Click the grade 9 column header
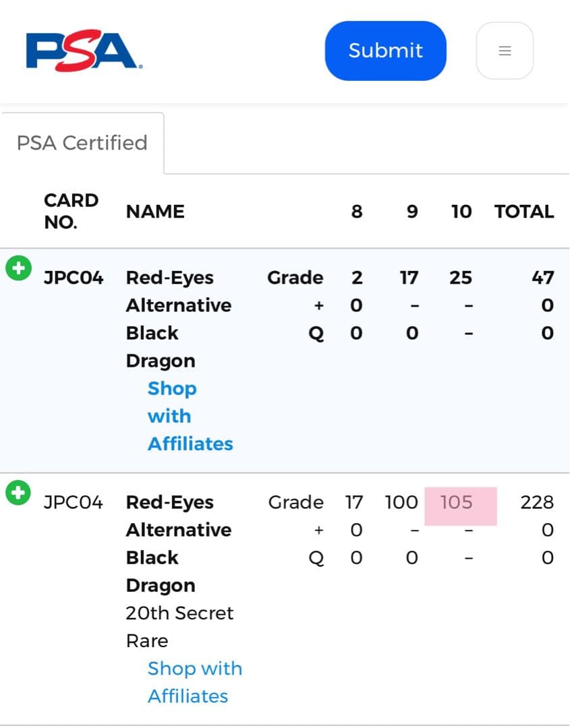 click(x=411, y=212)
